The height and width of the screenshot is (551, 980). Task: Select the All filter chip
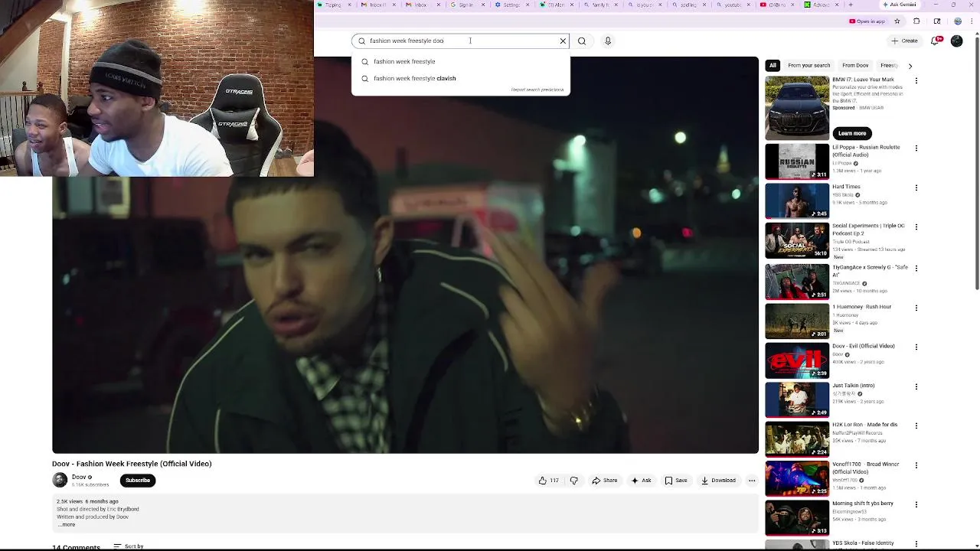pos(773,65)
